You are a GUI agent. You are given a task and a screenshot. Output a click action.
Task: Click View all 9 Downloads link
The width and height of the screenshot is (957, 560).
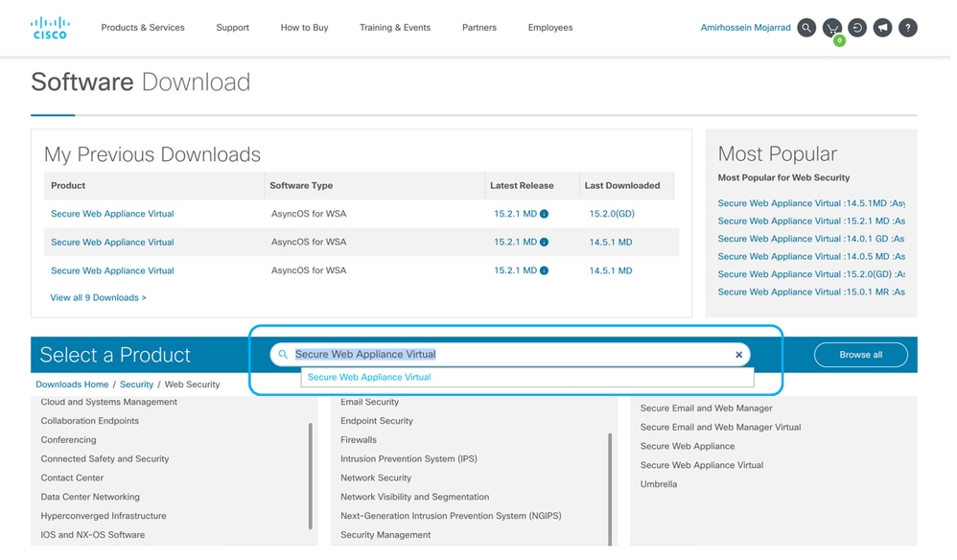(x=99, y=299)
